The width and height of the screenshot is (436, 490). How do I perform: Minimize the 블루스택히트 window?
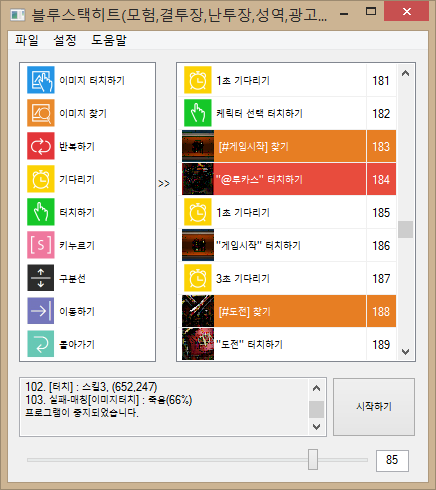(x=344, y=14)
